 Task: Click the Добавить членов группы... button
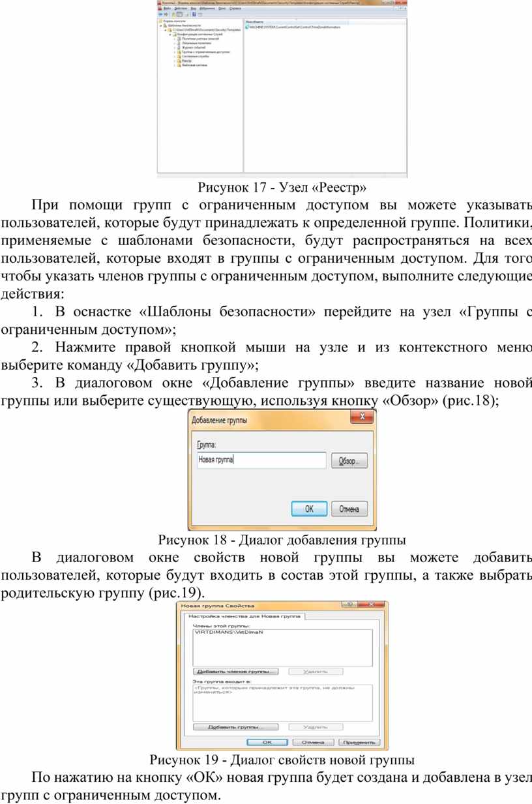click(236, 671)
